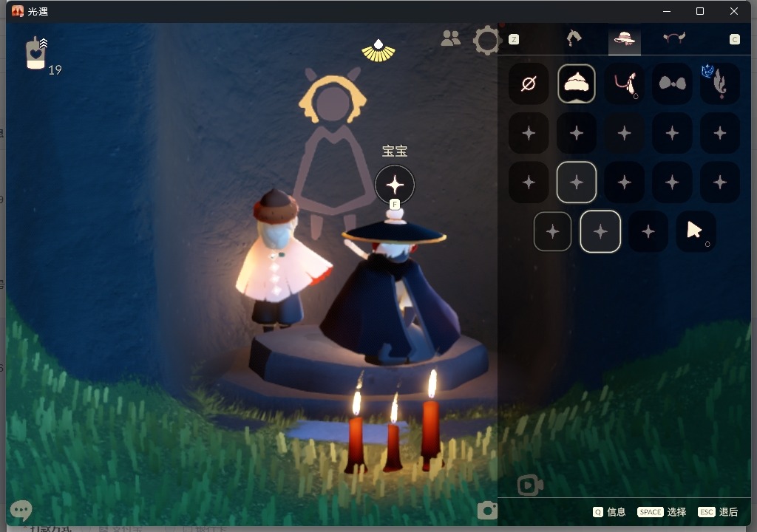Choose the pink ribbon accessory with pendant
Image resolution: width=757 pixels, height=532 pixels.
coord(624,84)
